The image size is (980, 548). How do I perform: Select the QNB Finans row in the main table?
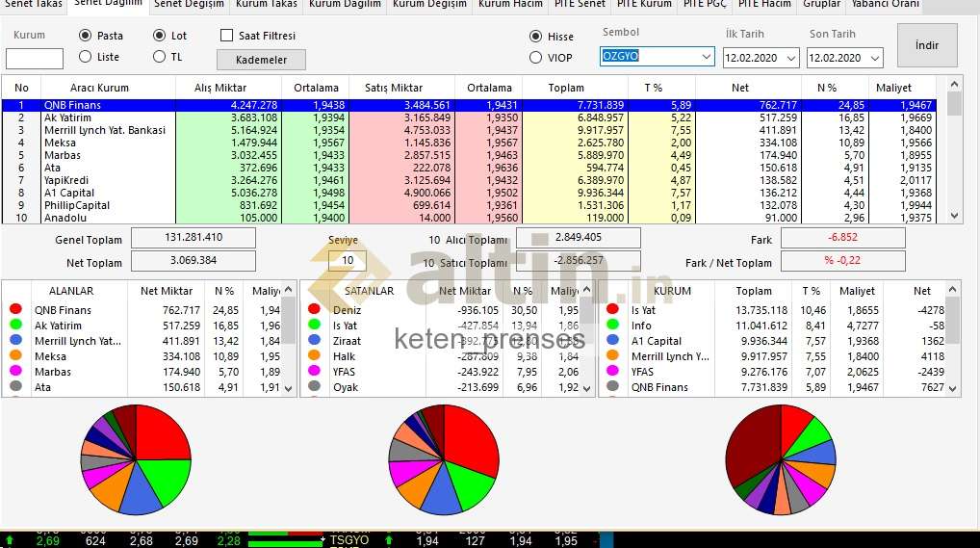pyautogui.click(x=469, y=105)
